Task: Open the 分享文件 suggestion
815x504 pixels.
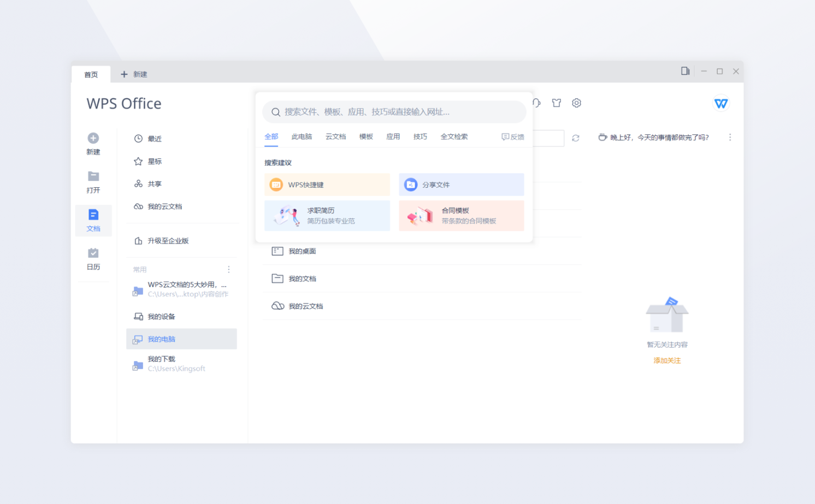Action: [462, 185]
